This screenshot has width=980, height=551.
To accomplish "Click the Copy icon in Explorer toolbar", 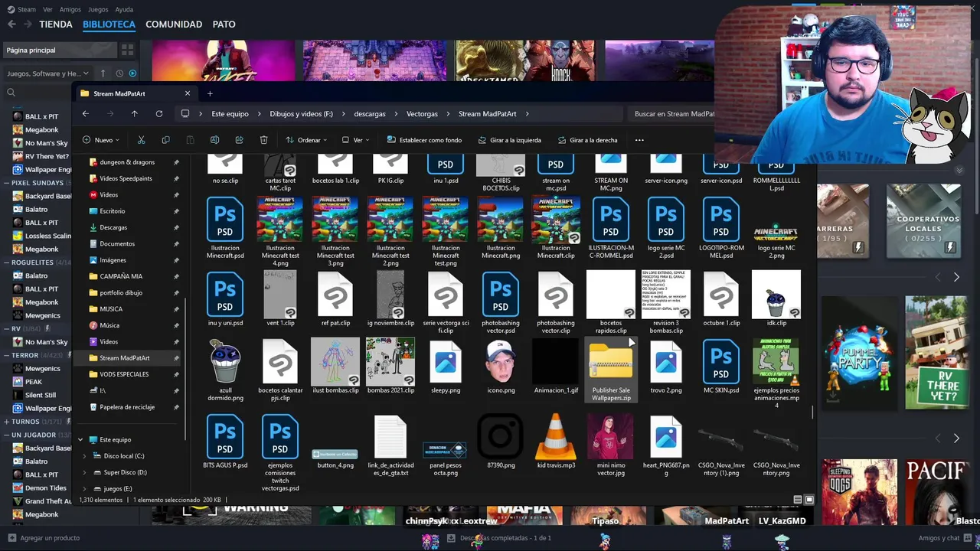I will click(165, 140).
